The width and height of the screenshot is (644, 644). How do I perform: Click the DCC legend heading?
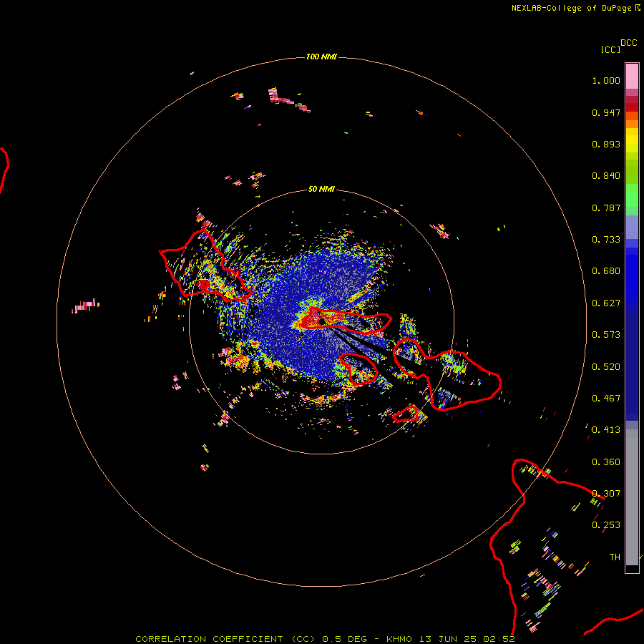click(x=629, y=43)
